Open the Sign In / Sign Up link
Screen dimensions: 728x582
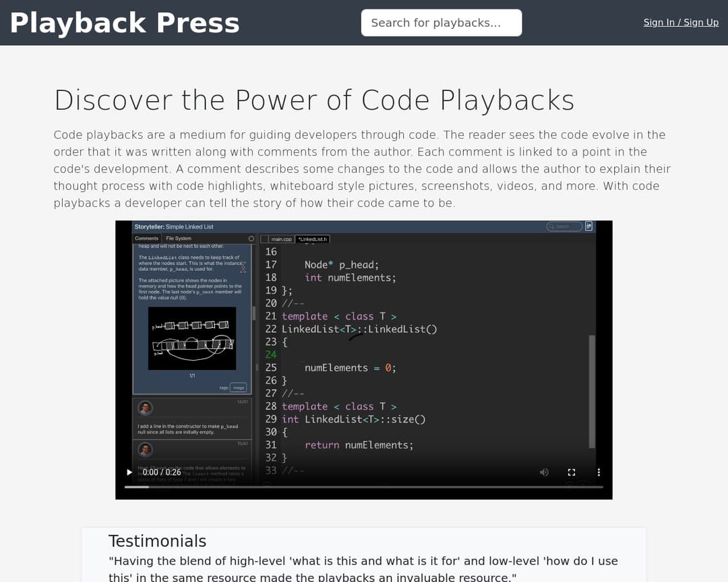(x=680, y=22)
